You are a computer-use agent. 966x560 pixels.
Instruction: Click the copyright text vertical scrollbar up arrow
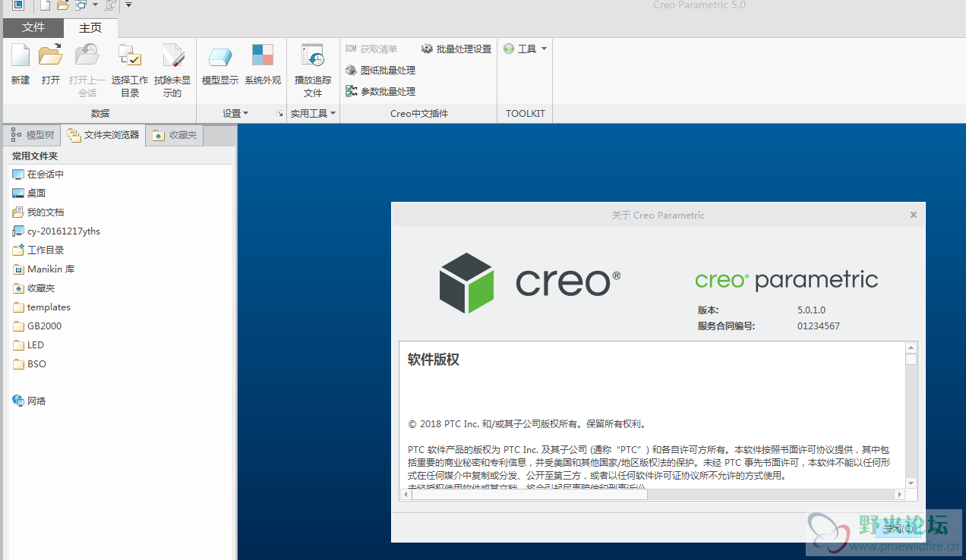pos(911,348)
